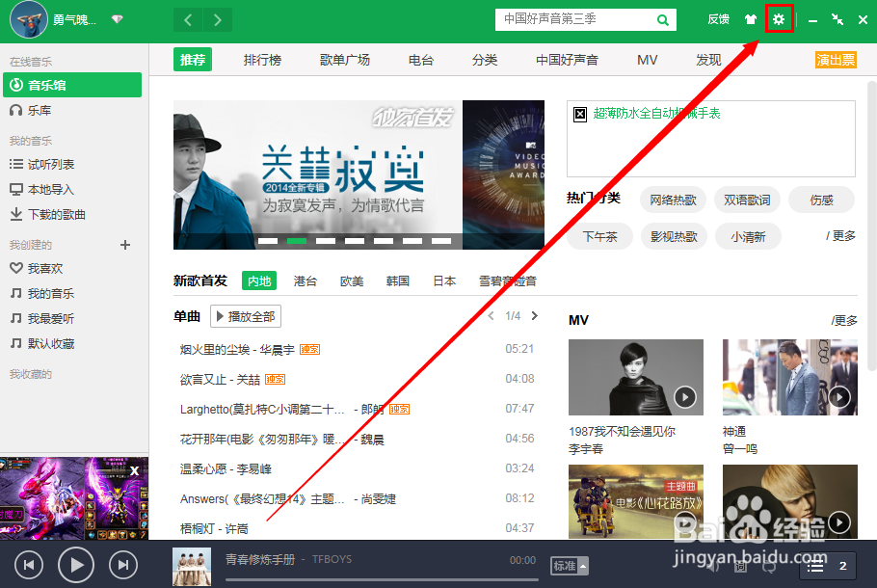Select the 港台 new songs filter
The height and width of the screenshot is (588, 877).
tap(306, 281)
